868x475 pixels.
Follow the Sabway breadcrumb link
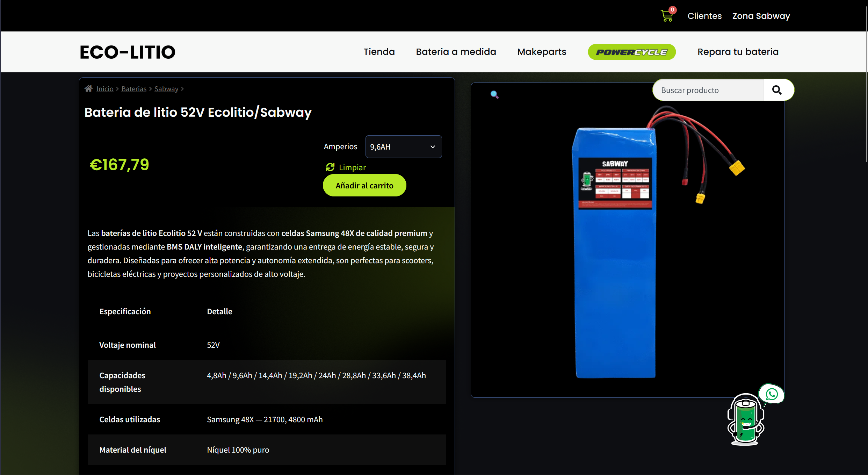166,89
